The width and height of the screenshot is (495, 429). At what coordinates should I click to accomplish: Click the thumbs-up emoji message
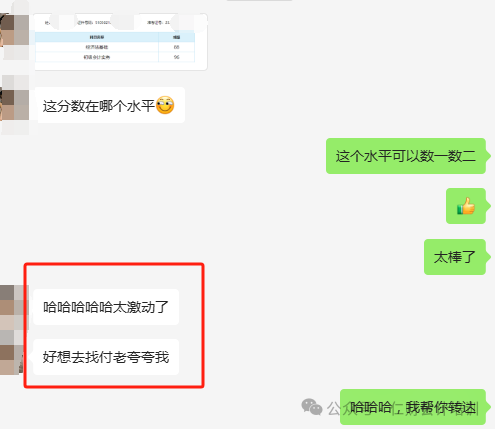(466, 206)
